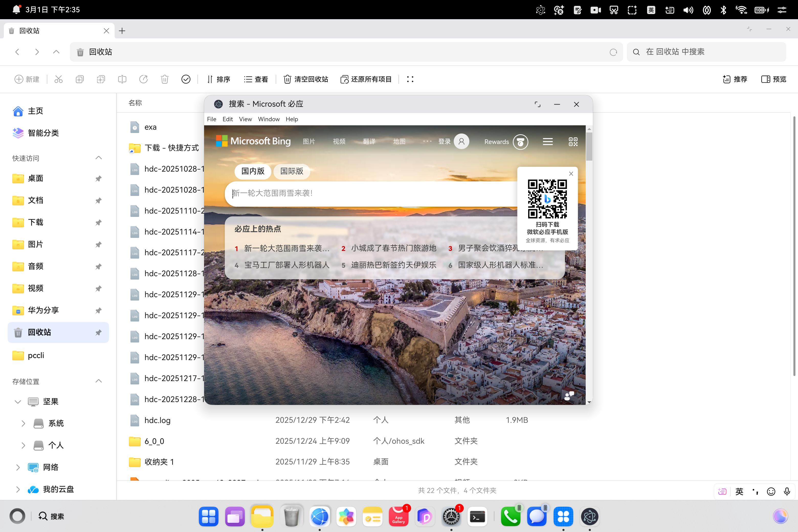This screenshot has height=532, width=798.
Task: Click the Rewards medal icon
Action: pos(520,142)
